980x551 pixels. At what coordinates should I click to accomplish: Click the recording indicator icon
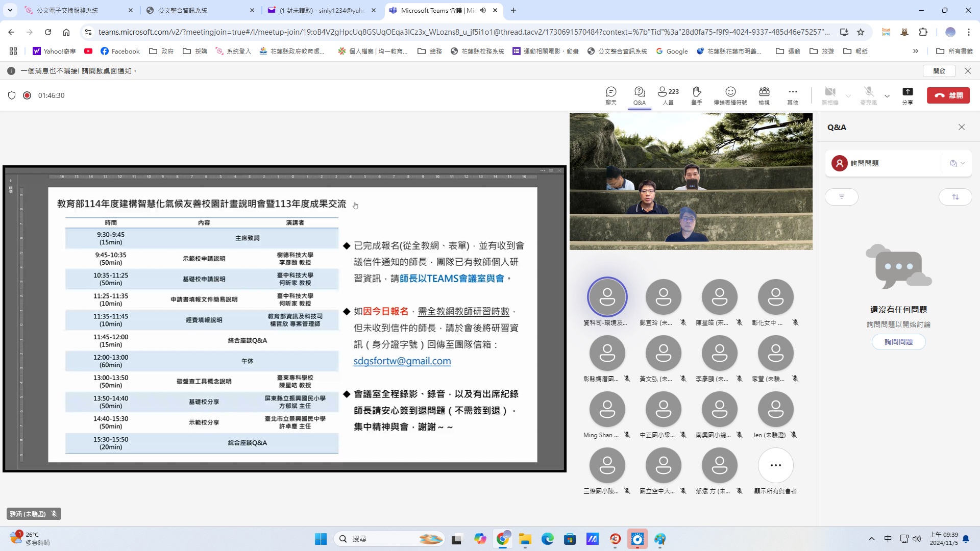coord(27,95)
